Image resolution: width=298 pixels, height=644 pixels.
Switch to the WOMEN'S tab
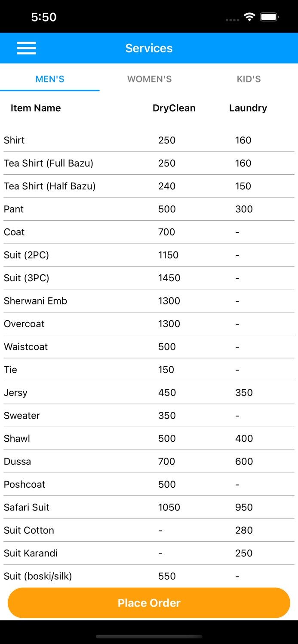click(149, 79)
